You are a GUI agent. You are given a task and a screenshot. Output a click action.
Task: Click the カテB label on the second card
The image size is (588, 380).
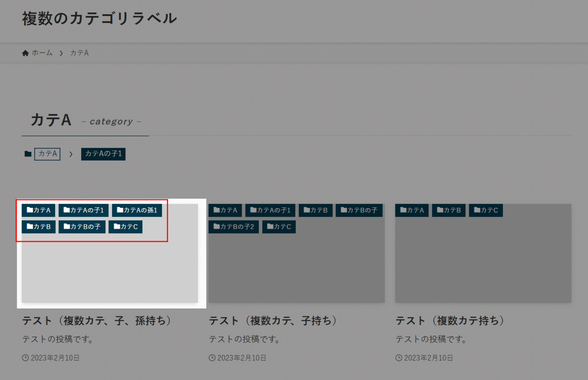(x=316, y=210)
